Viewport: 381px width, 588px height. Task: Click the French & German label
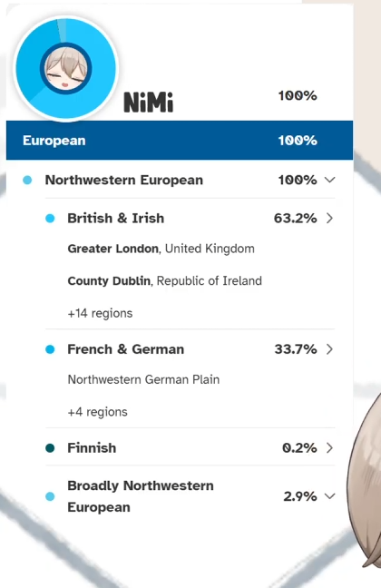tap(125, 349)
